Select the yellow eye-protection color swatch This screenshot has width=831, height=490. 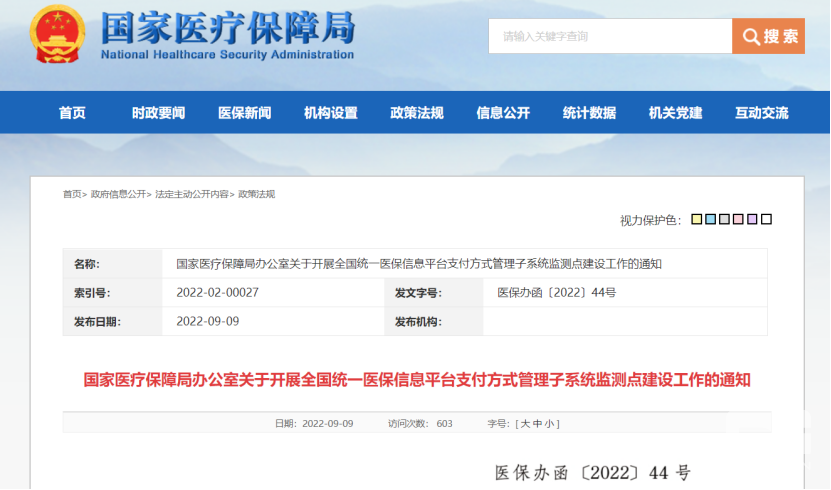coord(696,220)
